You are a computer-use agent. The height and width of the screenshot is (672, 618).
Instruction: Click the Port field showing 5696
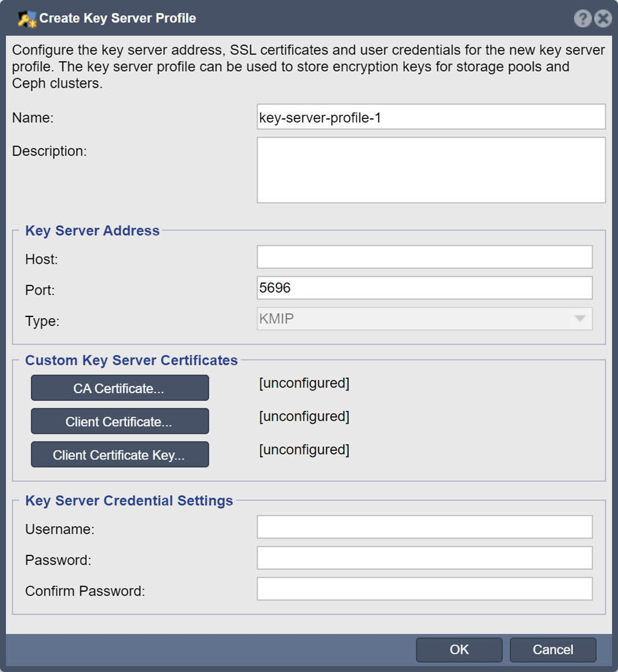(x=424, y=287)
